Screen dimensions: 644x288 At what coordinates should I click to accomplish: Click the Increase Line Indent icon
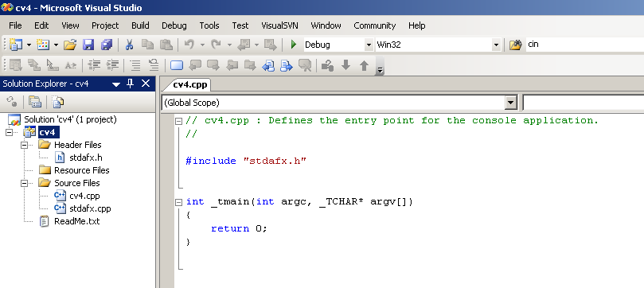point(112,64)
